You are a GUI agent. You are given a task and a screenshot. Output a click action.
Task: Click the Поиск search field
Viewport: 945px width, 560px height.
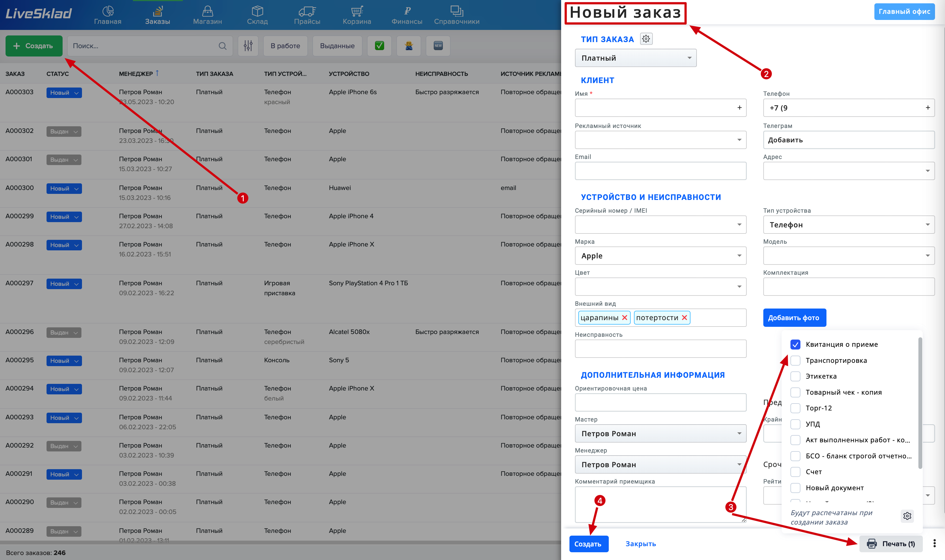tap(150, 46)
